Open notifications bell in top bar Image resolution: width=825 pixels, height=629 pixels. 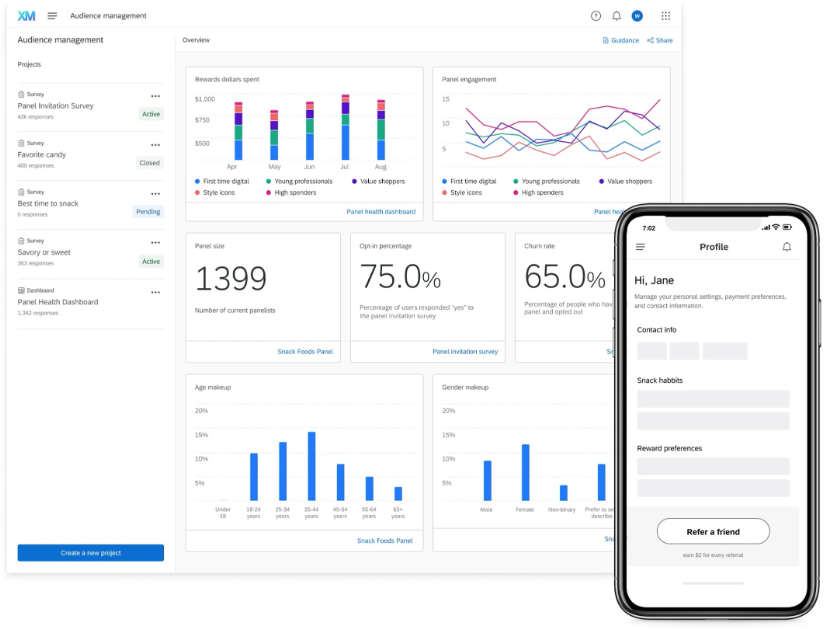(x=616, y=16)
